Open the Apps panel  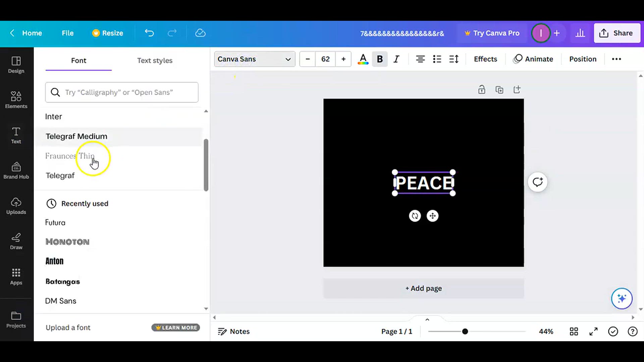pyautogui.click(x=16, y=277)
